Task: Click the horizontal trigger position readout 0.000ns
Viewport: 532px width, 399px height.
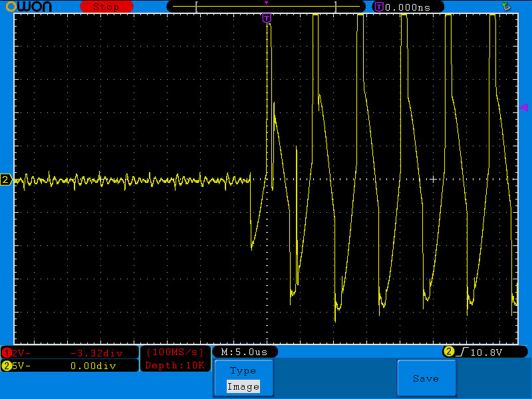Action: [408, 7]
